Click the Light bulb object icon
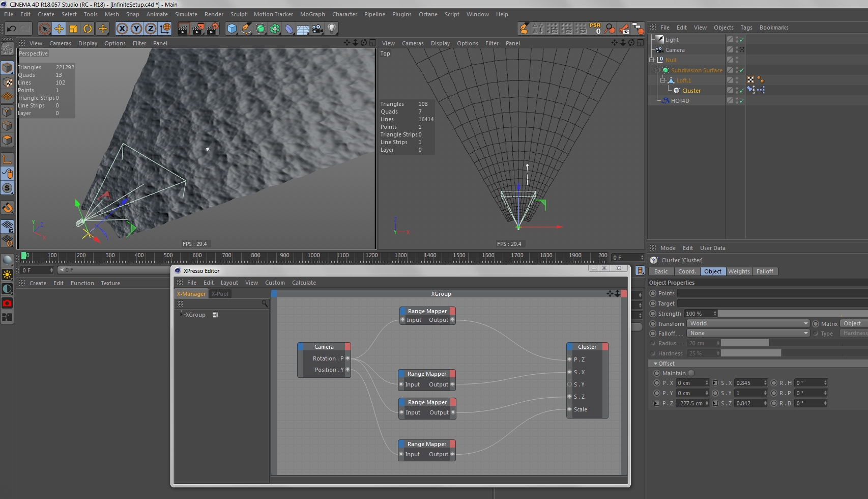The height and width of the screenshot is (499, 868). [x=332, y=29]
